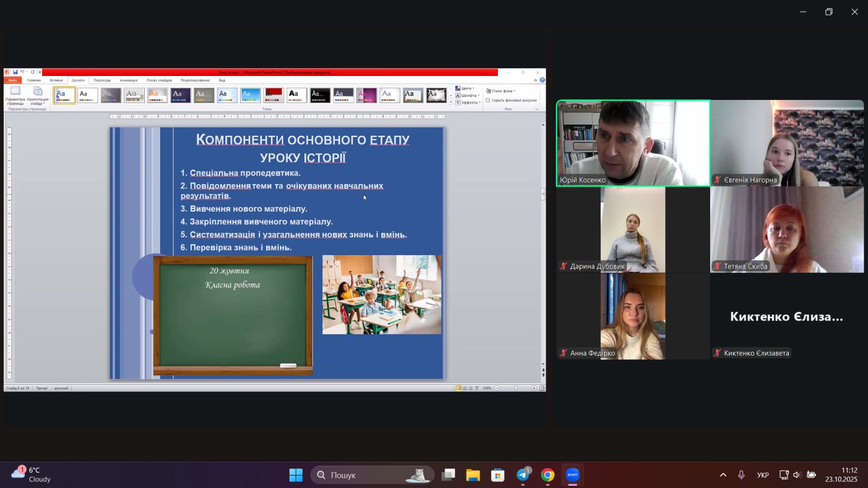The width and height of the screenshot is (868, 488).
Task: Open Page Setup (Параметры страницы)
Action: coord(15,94)
